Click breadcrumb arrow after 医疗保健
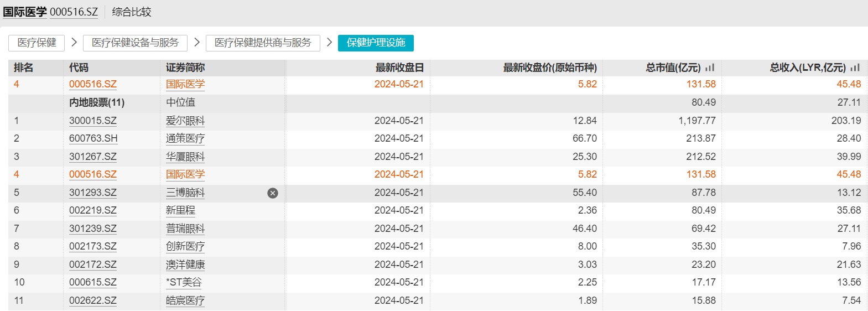The image size is (868, 311). pos(74,42)
